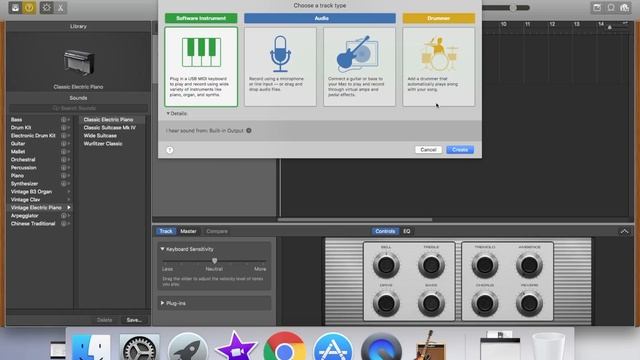The width and height of the screenshot is (640, 360).
Task: Select the Classic Suitcase Mk IV patch
Action: pyautogui.click(x=109, y=128)
